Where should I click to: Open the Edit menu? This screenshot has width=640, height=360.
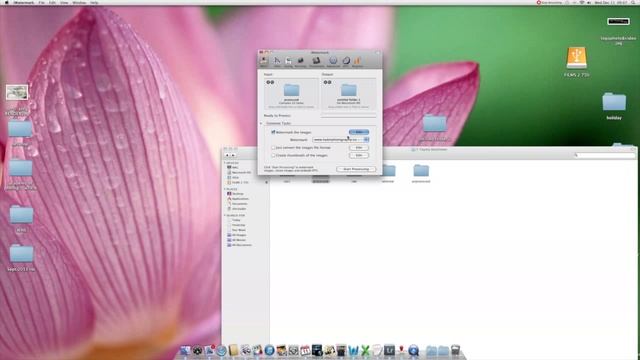click(52, 2)
